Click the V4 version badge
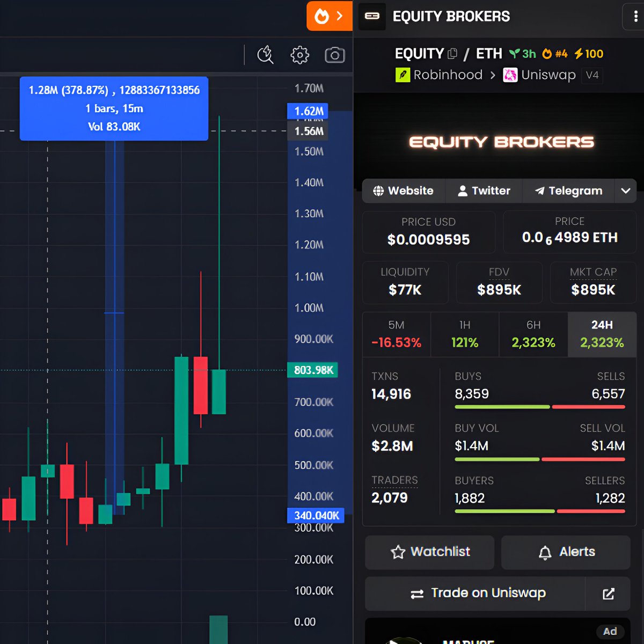This screenshot has width=644, height=644. coord(592,75)
